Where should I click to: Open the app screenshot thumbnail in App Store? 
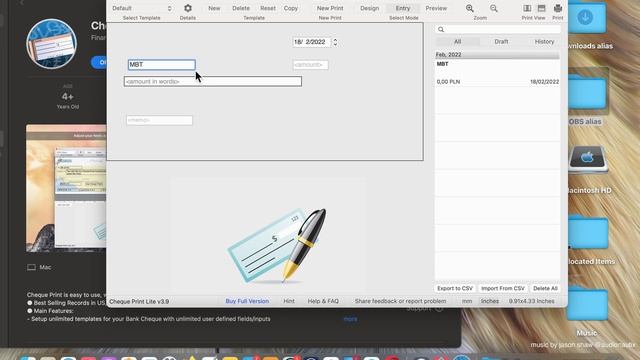[x=66, y=188]
